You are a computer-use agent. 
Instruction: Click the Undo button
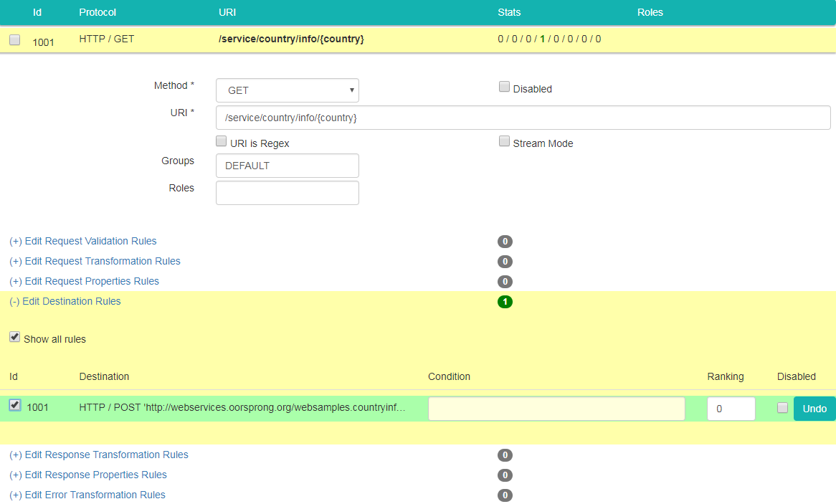coord(814,409)
